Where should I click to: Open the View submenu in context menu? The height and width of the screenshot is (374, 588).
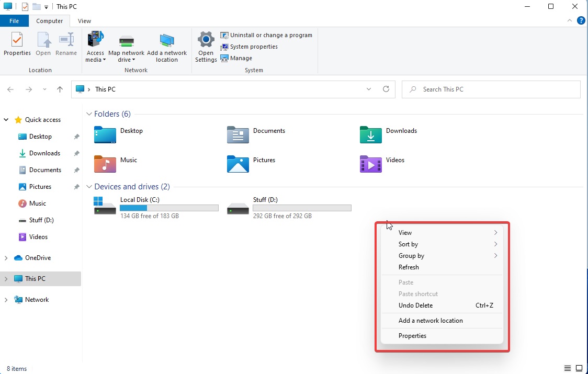click(442, 233)
